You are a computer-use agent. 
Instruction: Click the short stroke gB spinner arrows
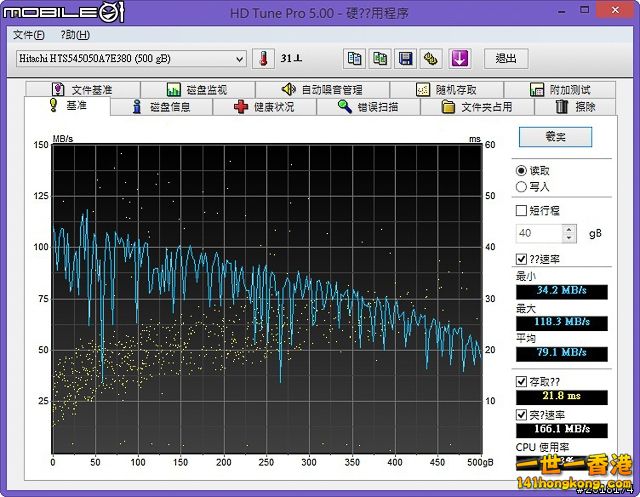pos(569,233)
